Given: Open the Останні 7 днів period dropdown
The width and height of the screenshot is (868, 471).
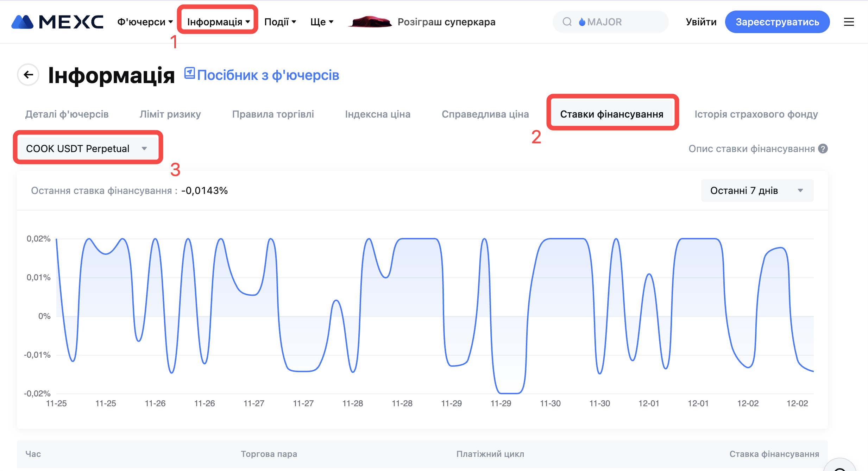Looking at the screenshot, I should 757,190.
